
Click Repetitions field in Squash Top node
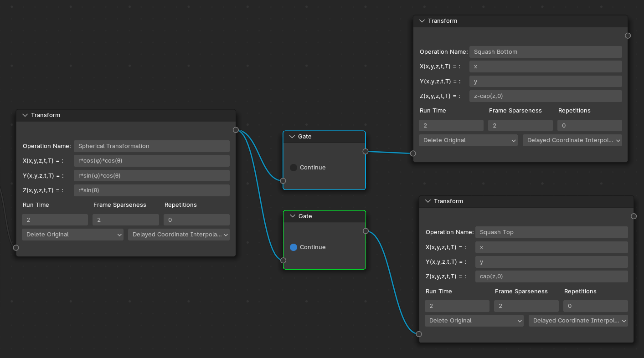click(596, 306)
